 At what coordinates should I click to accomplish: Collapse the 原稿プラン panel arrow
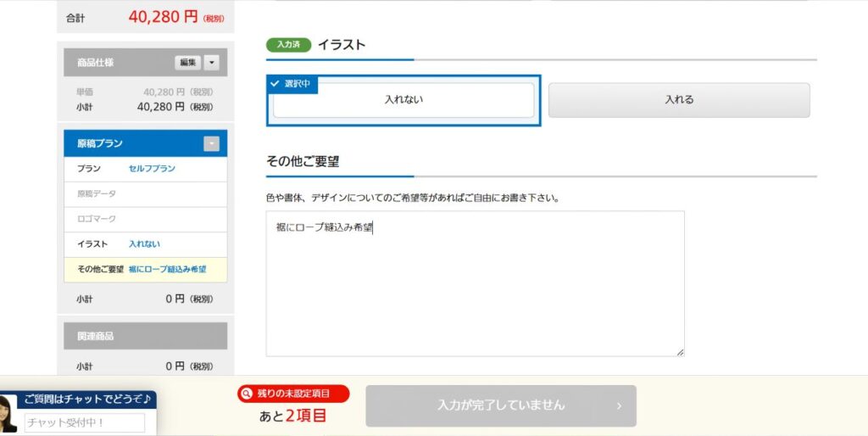point(211,144)
